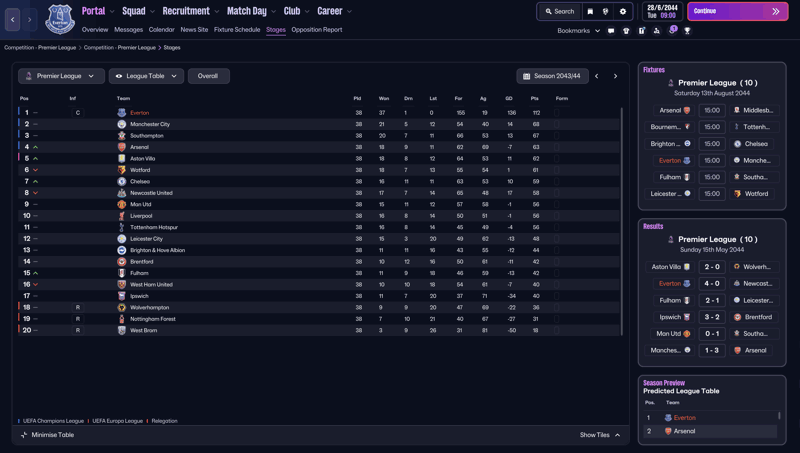Open the Everton club crest in header

60,19
